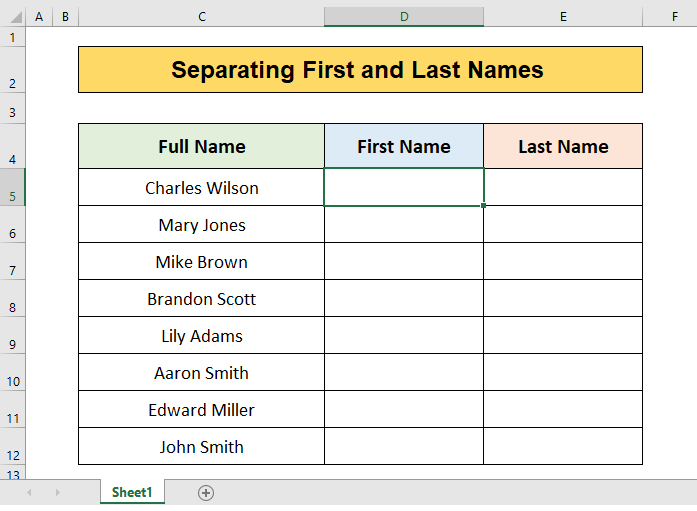The height and width of the screenshot is (511, 697).
Task: Select the empty First Name cell for Mary Jones
Action: [404, 225]
